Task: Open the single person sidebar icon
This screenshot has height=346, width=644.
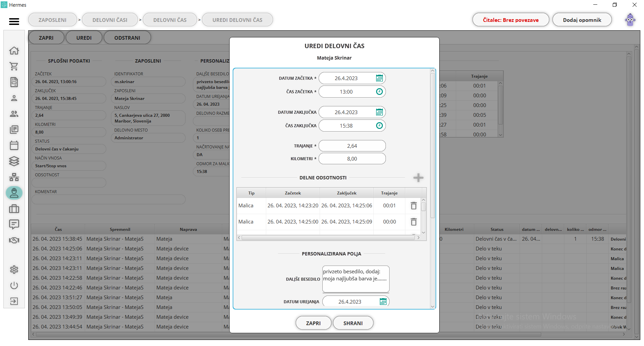Action: [x=14, y=98]
